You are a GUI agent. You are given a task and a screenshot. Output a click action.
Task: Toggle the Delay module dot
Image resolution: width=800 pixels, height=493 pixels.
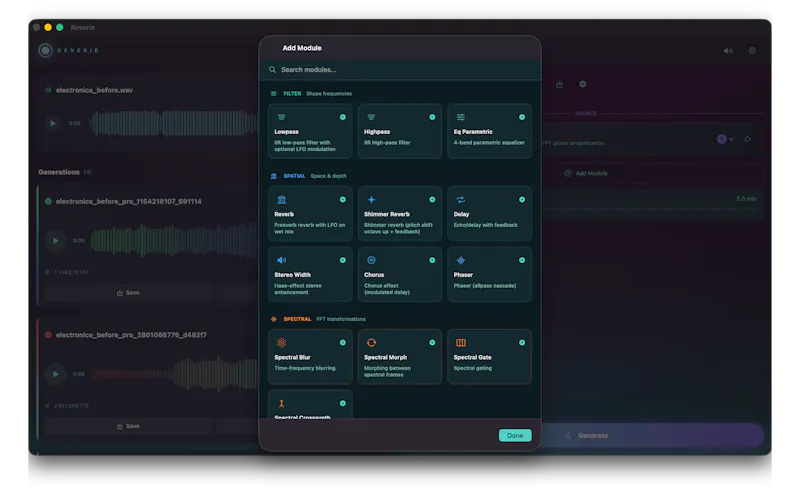(x=522, y=200)
